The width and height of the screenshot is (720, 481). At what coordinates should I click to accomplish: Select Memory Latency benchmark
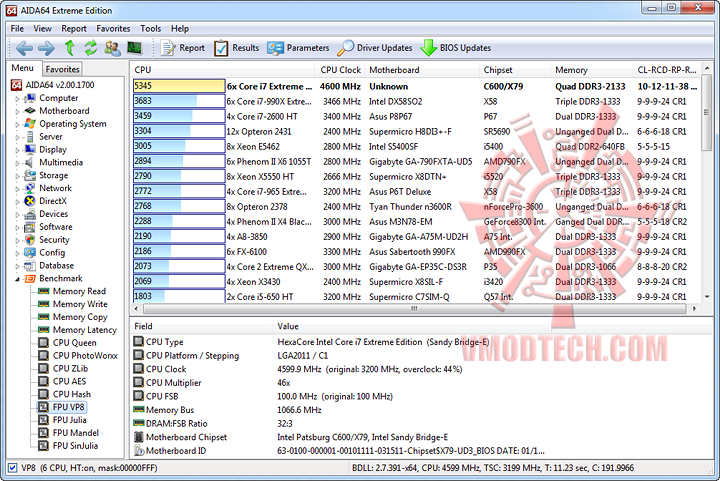coord(84,330)
